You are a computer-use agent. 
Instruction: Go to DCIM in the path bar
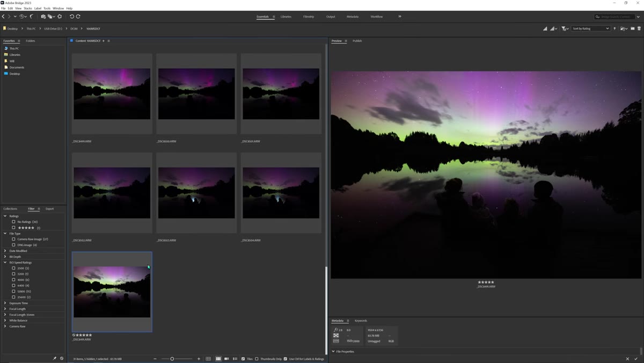click(74, 28)
